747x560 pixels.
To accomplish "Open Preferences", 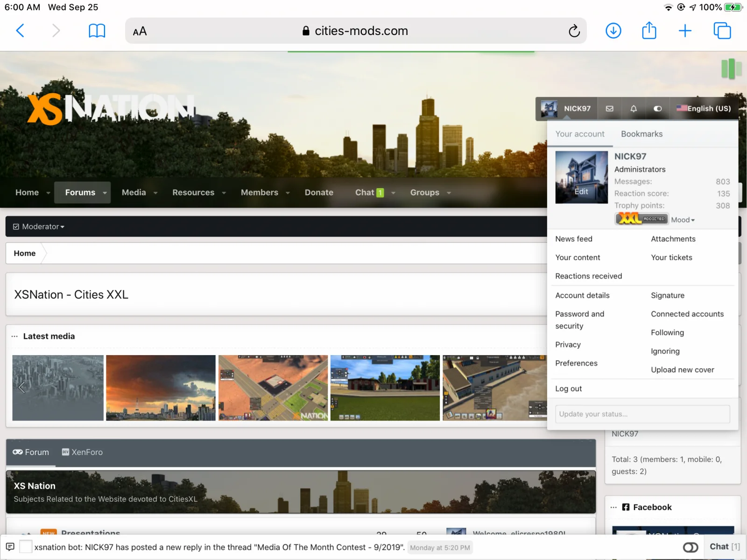I will pos(576,364).
